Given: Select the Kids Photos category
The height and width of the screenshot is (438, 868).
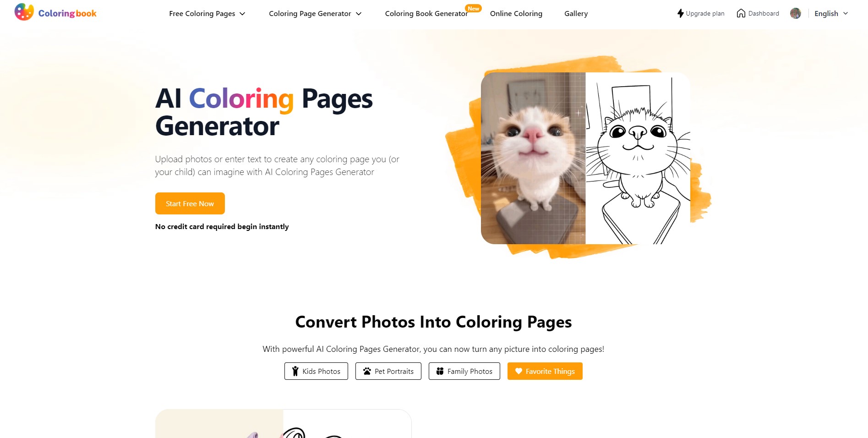Looking at the screenshot, I should [x=316, y=371].
